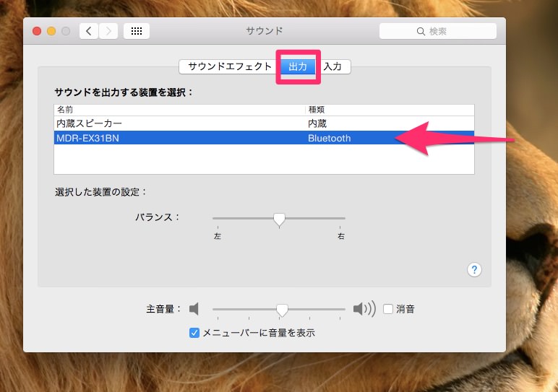This screenshot has width=558, height=392.
Task: Click the 検索 search field
Action: click(x=438, y=31)
